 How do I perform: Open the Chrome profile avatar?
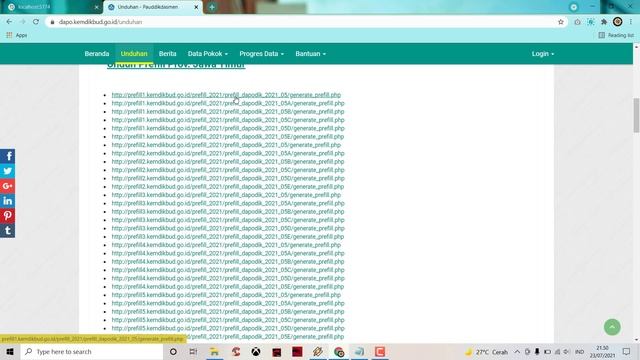coord(618,22)
